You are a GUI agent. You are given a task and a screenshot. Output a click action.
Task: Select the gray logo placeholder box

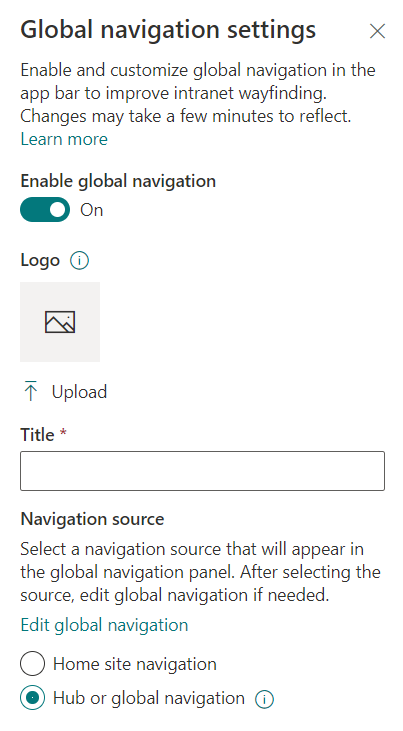pos(60,322)
